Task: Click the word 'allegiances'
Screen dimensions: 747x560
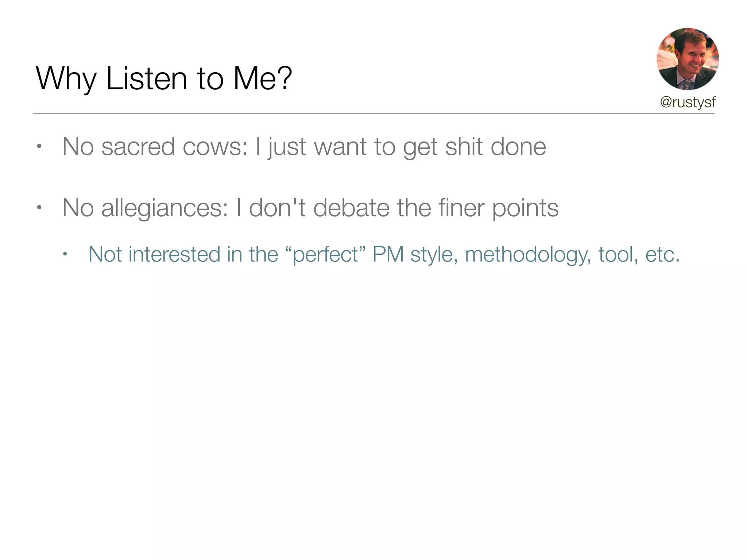Action: [x=165, y=208]
